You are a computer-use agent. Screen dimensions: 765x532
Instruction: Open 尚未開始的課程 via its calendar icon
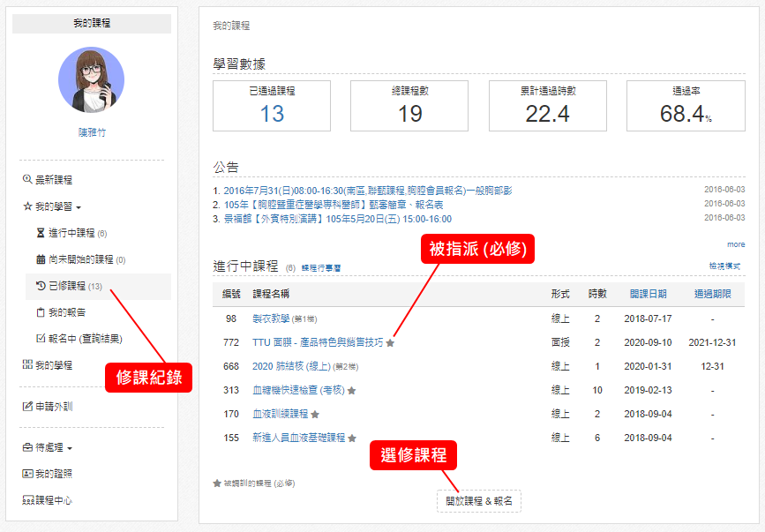[41, 259]
